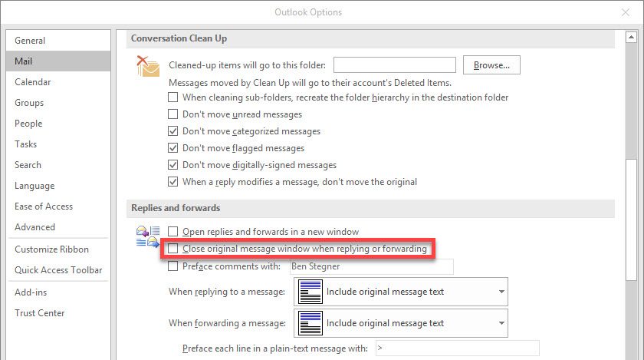Select the Mail category

tap(58, 61)
